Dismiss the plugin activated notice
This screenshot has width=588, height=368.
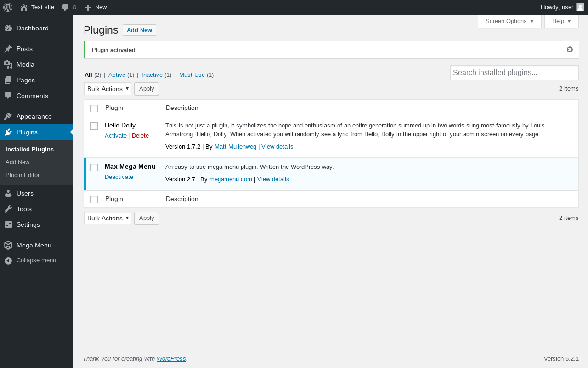570,50
